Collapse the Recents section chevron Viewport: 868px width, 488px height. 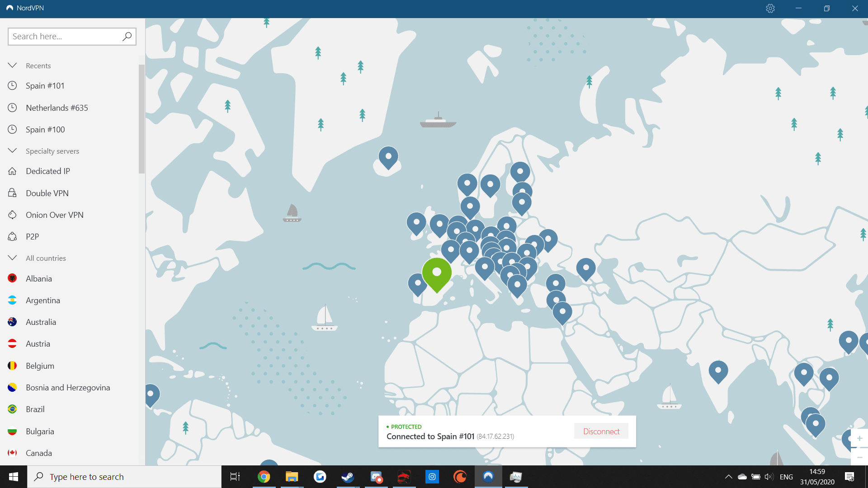[12, 66]
